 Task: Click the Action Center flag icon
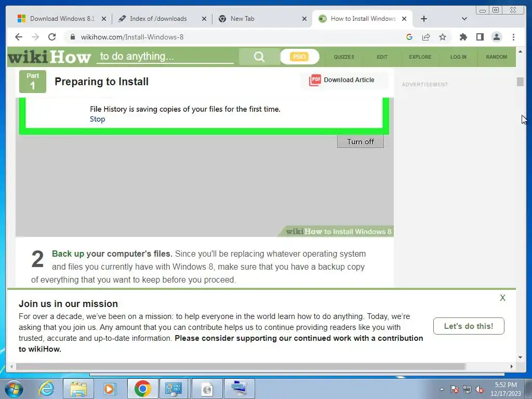click(454, 389)
